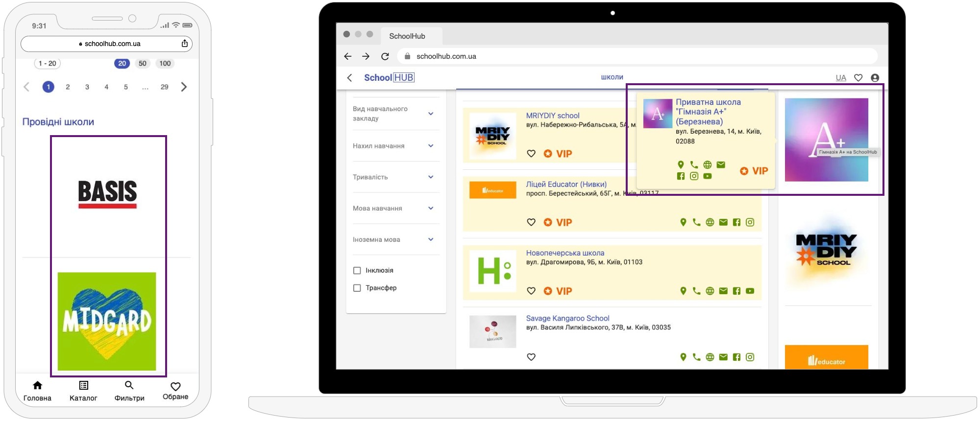The image size is (980, 421).
Task: Click the browser reload button
Action: click(x=385, y=56)
